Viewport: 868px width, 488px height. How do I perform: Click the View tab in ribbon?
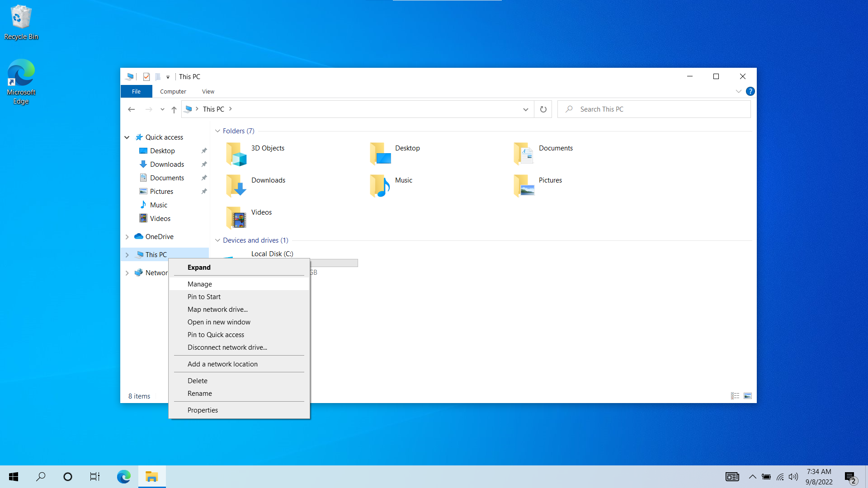point(208,91)
